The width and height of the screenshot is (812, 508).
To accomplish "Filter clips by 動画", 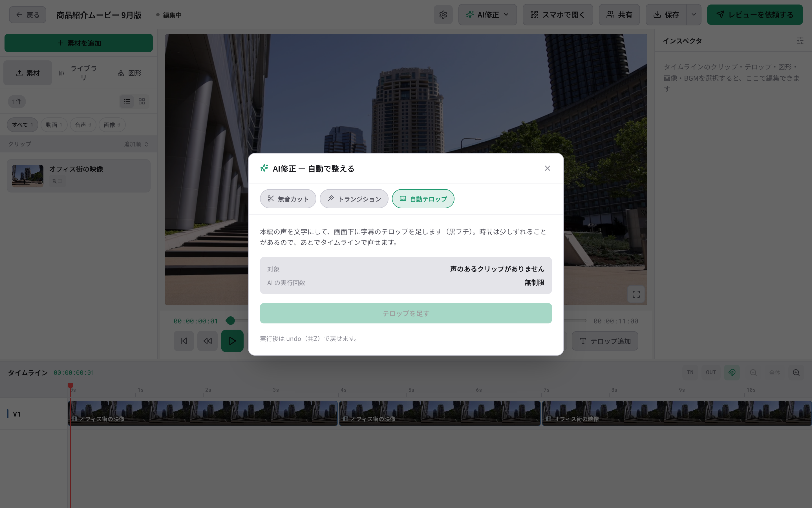I will 54,125.
